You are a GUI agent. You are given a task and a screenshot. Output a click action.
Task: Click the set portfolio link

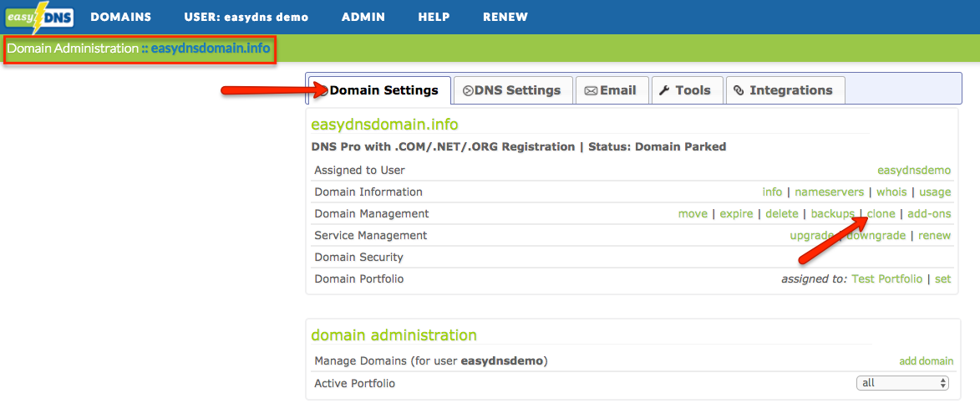tap(943, 279)
